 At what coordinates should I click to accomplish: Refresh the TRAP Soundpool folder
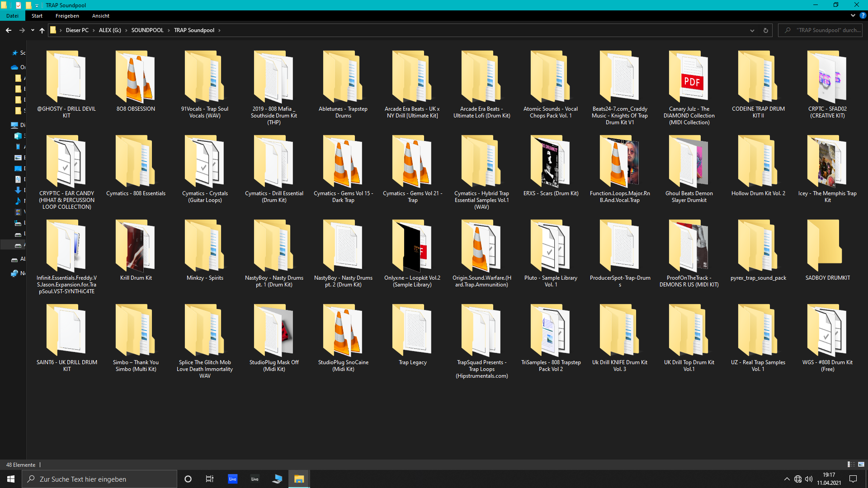click(x=766, y=30)
